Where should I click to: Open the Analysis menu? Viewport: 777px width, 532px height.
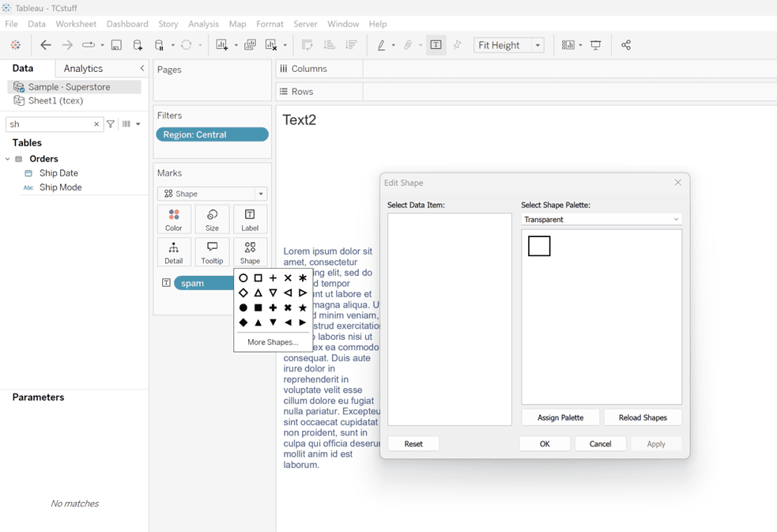click(203, 24)
